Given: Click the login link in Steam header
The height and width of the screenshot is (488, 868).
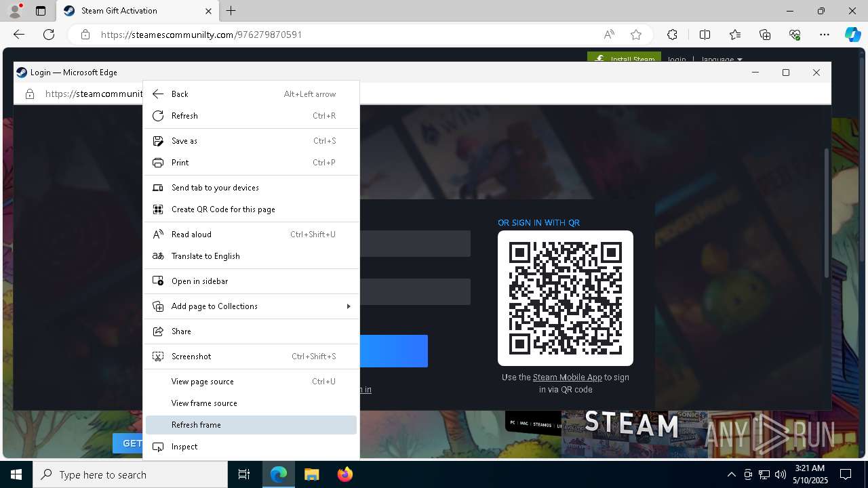Looking at the screenshot, I should [x=676, y=60].
